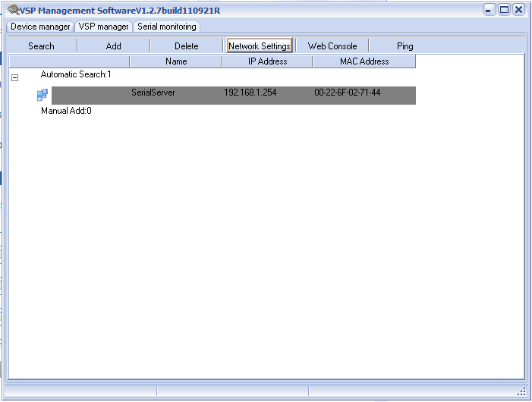
Task: Click the Search button
Action: (x=41, y=46)
